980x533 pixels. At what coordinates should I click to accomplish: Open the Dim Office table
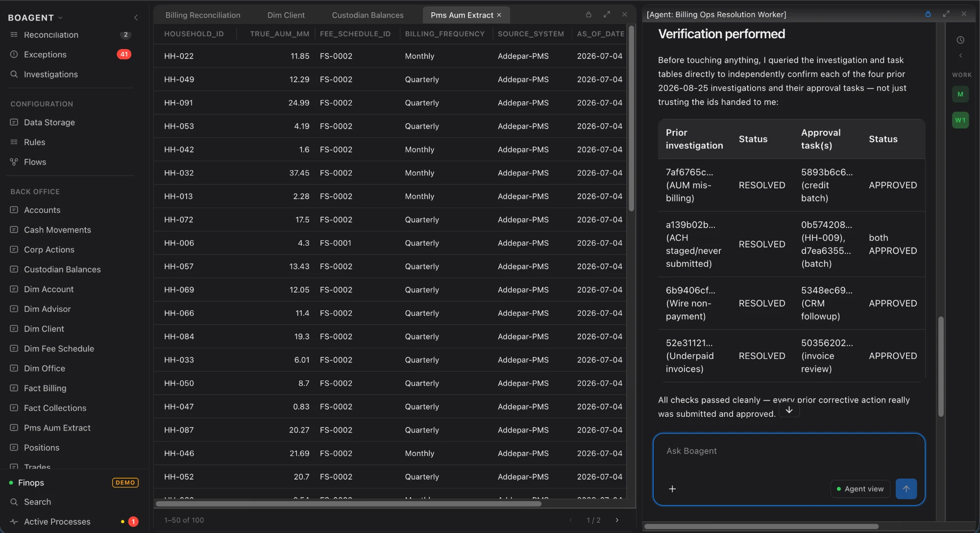(44, 368)
